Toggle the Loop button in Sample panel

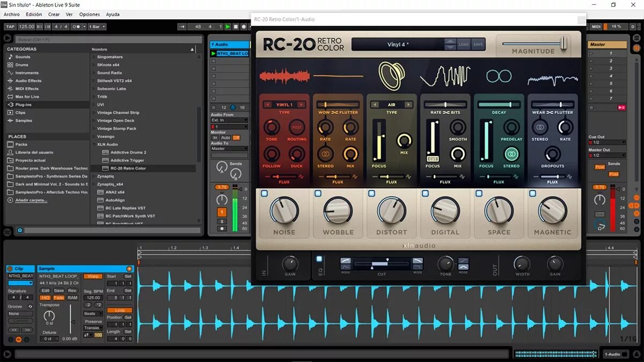(120, 310)
